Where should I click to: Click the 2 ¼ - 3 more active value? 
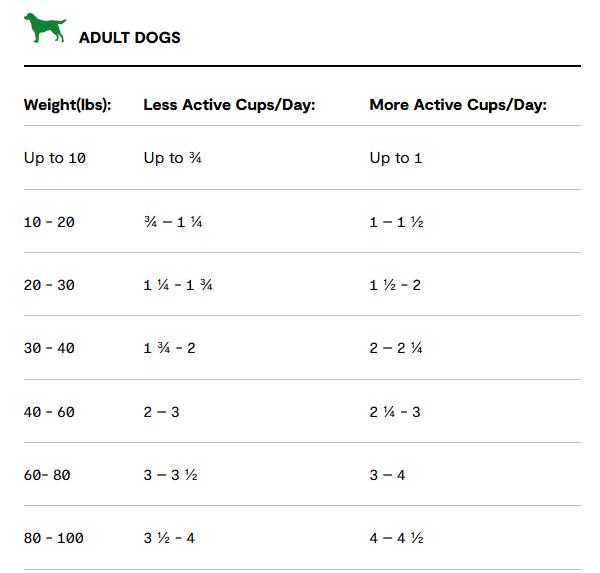pos(395,412)
